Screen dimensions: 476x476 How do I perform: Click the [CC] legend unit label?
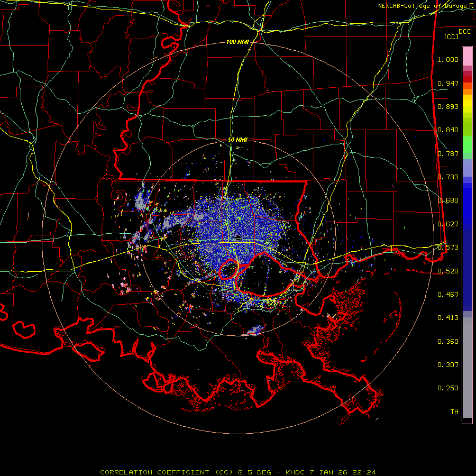point(451,36)
